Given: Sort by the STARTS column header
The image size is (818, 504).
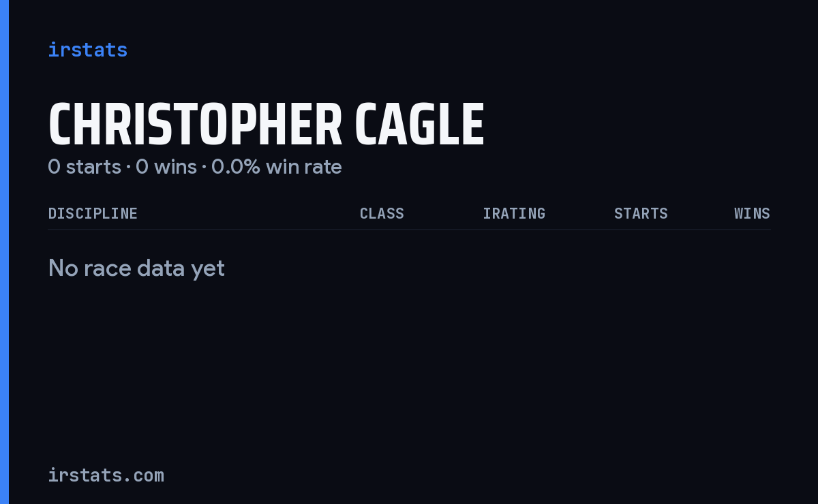Looking at the screenshot, I should pyautogui.click(x=641, y=213).
